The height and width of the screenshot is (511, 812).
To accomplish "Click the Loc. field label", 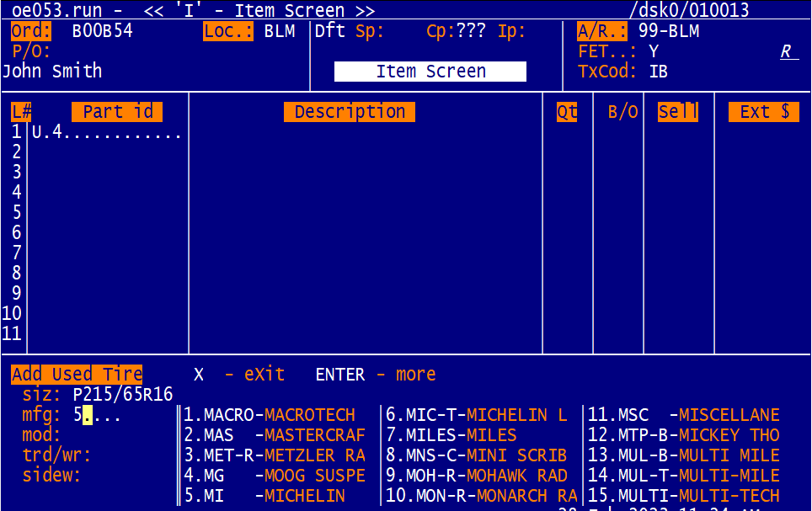I will (228, 32).
